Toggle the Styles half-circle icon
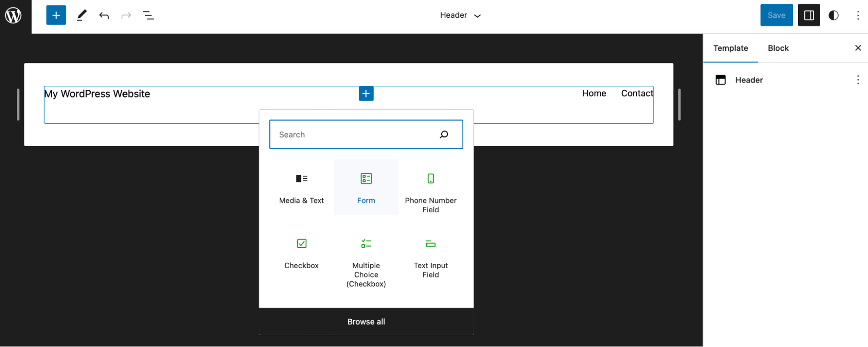Viewport: 868px width, 347px height. tap(833, 16)
